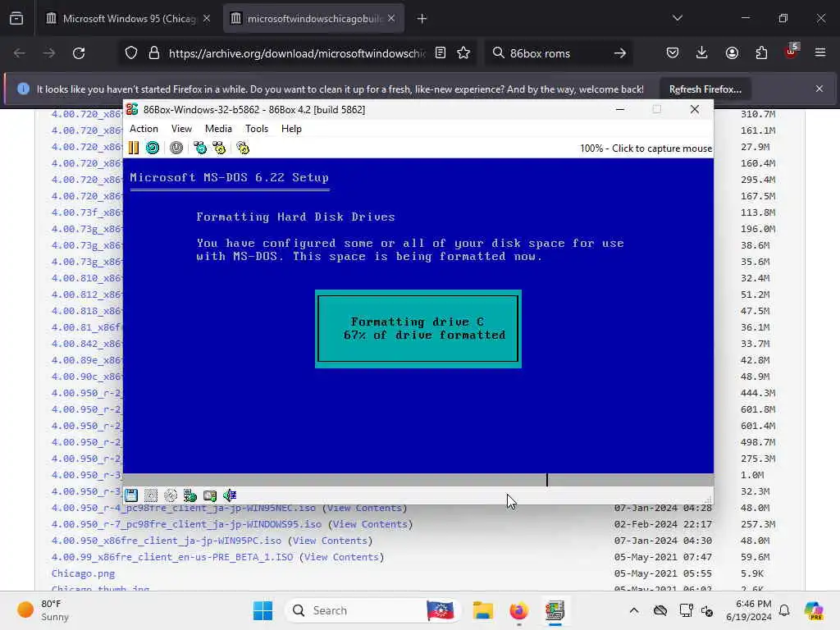The height and width of the screenshot is (630, 840).
Task: Open the Firefox downloads panel
Action: coord(702,53)
